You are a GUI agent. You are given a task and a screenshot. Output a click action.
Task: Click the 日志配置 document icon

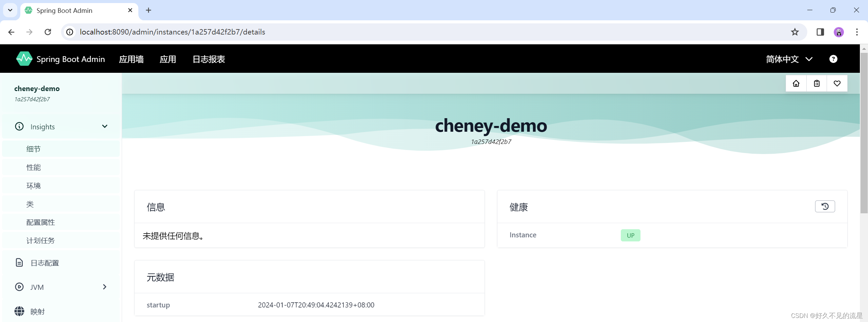coord(19,262)
